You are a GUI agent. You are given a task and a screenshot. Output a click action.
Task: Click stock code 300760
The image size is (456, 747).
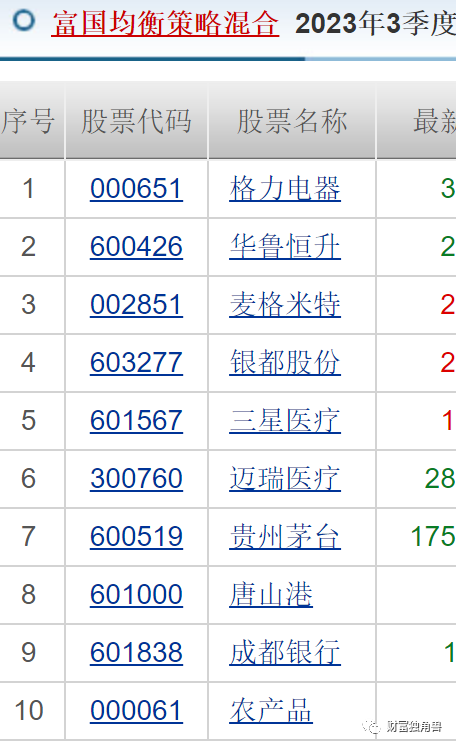click(x=137, y=478)
